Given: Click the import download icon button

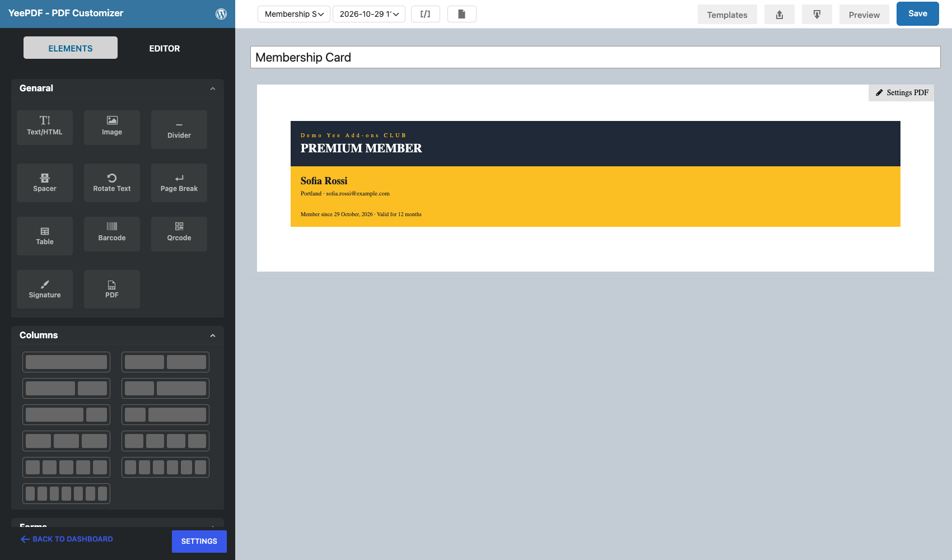Looking at the screenshot, I should pos(817,15).
